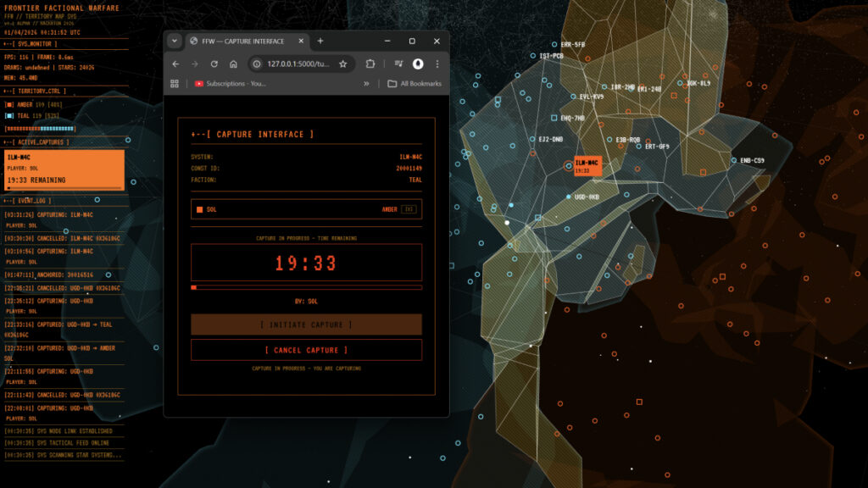This screenshot has width=868, height=488.
Task: Select the EJ2-DNB star system on map
Action: 532,140
